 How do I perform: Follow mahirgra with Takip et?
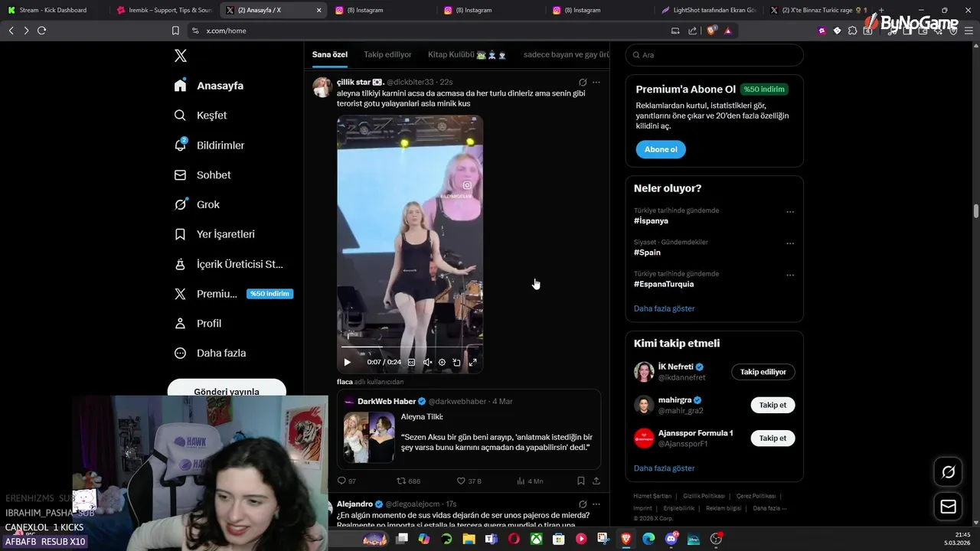tap(773, 405)
